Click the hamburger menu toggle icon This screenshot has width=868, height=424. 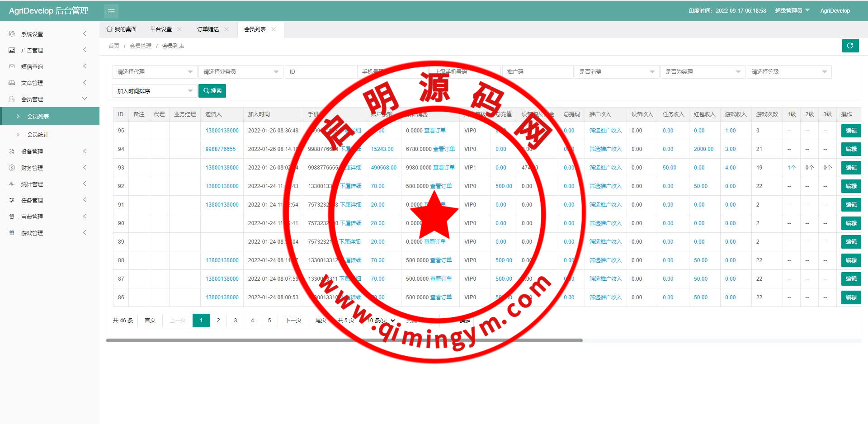(x=111, y=11)
